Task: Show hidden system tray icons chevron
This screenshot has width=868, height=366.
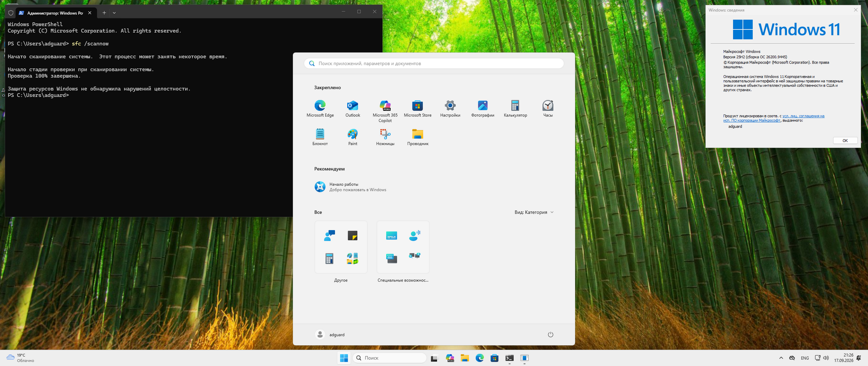Action: 781,358
